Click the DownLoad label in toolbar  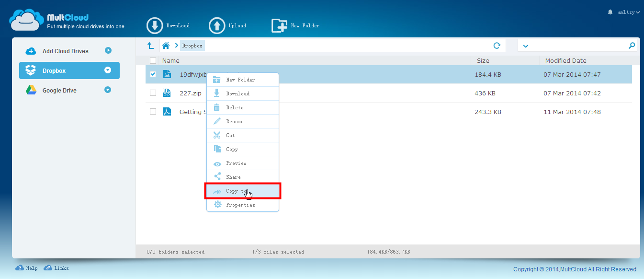(x=178, y=25)
